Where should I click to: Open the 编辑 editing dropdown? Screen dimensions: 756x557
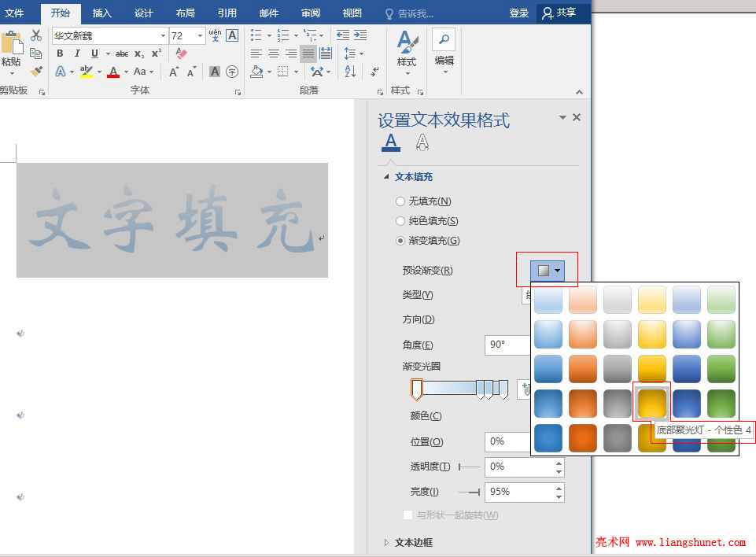444,52
